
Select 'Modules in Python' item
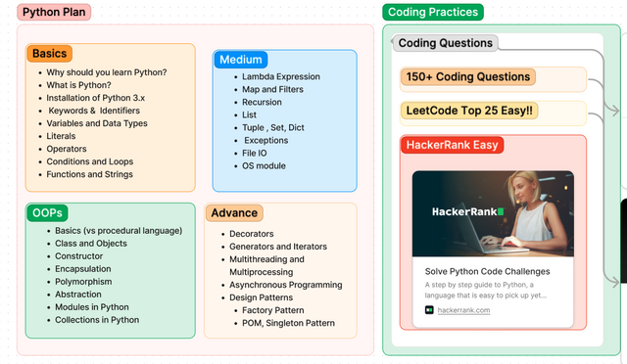click(91, 307)
